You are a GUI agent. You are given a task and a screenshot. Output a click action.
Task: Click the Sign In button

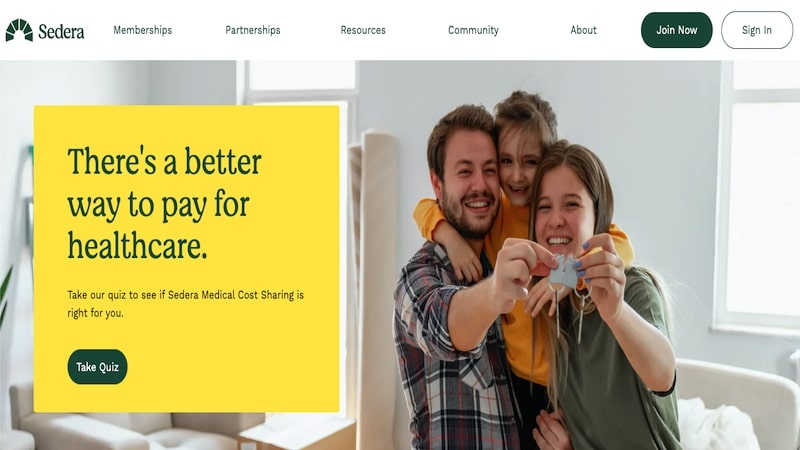757,30
